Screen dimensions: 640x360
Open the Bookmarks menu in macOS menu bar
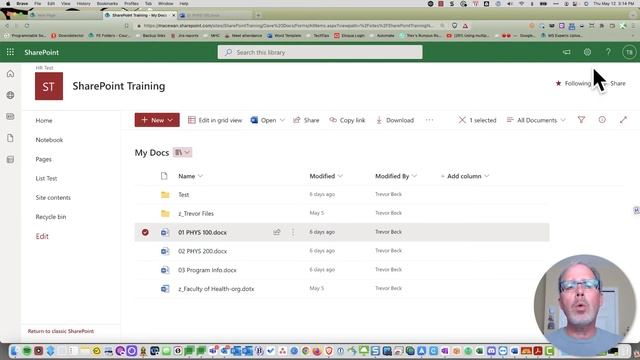(x=107, y=3)
